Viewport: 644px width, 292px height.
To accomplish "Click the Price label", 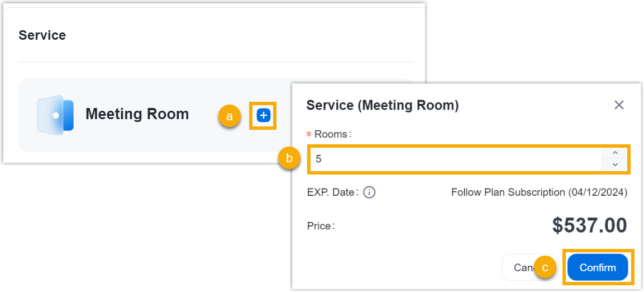I will click(x=321, y=226).
